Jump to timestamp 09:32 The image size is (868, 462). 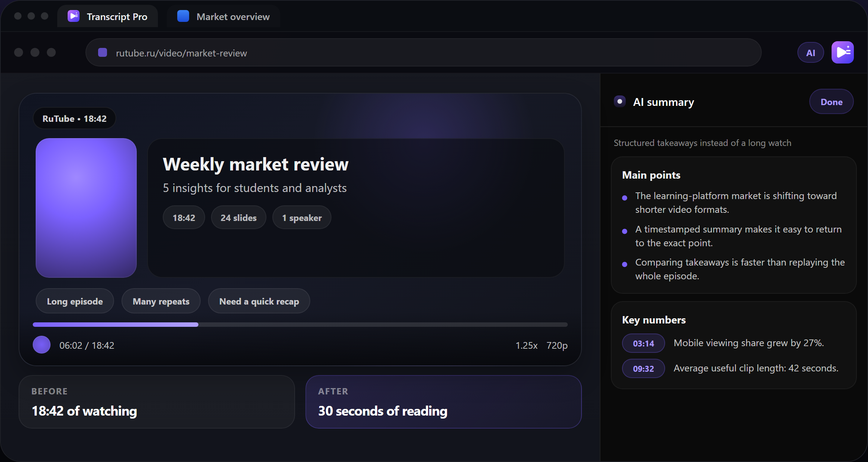tap(643, 368)
